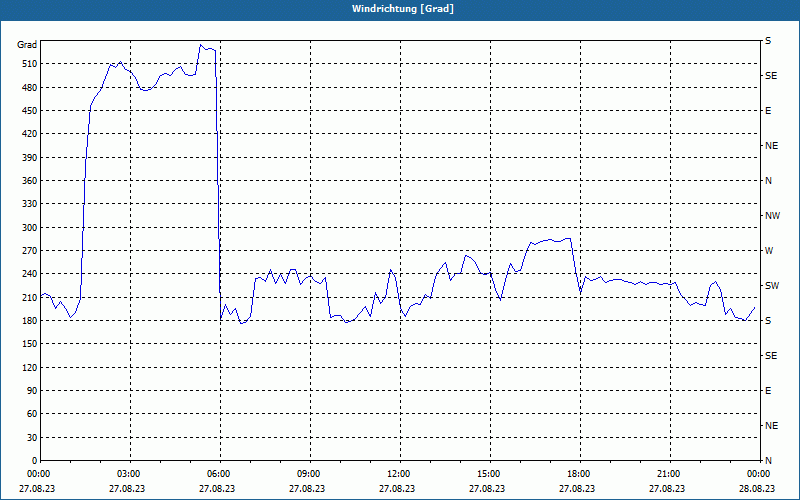Click the 09:00 time label
This screenshot has width=800, height=500.
tap(309, 474)
